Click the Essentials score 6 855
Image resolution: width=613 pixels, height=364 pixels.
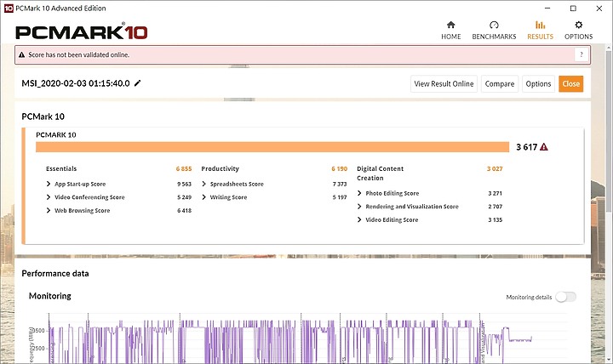(184, 168)
